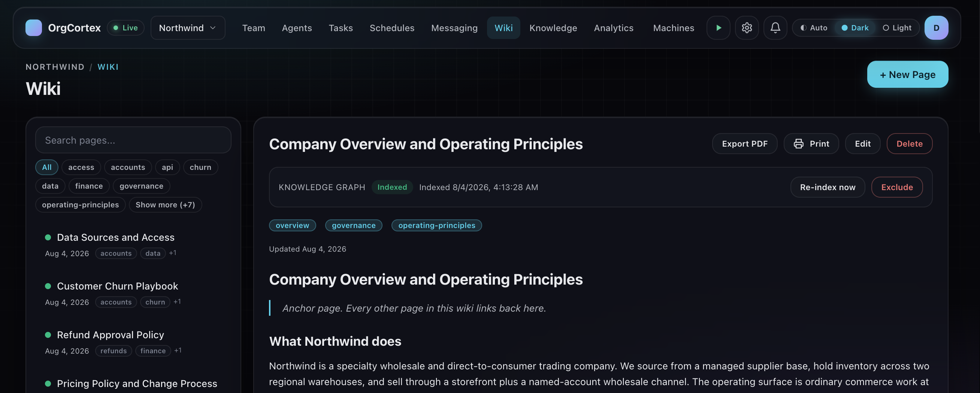Click the Updated Aug 4, 2026 text
980x393 pixels.
(x=308, y=249)
